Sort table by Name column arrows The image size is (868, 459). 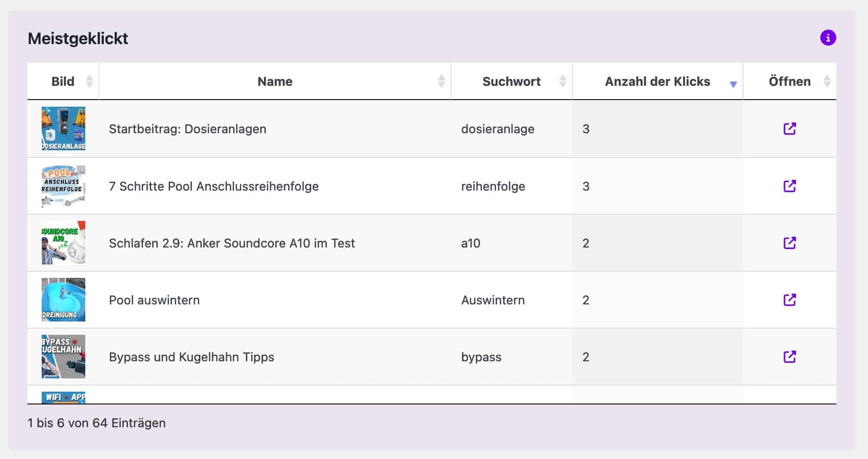(x=441, y=81)
